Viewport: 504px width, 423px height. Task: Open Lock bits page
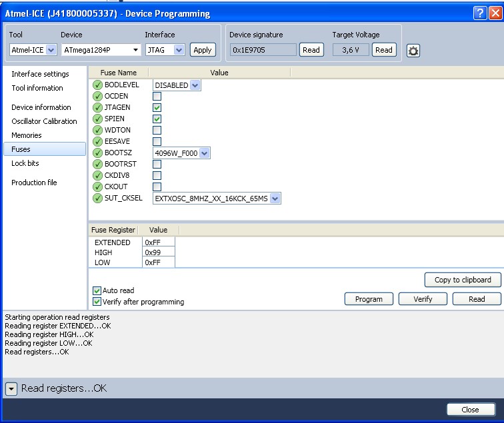(x=25, y=163)
